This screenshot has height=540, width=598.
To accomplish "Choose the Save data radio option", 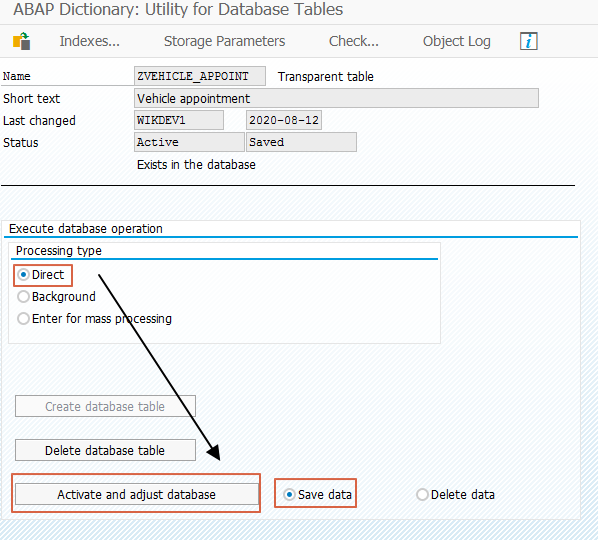I will point(289,495).
